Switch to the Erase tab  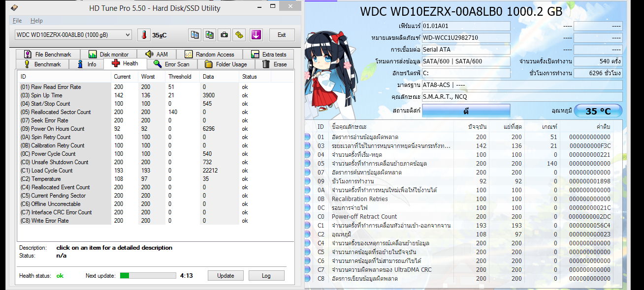tap(275, 64)
